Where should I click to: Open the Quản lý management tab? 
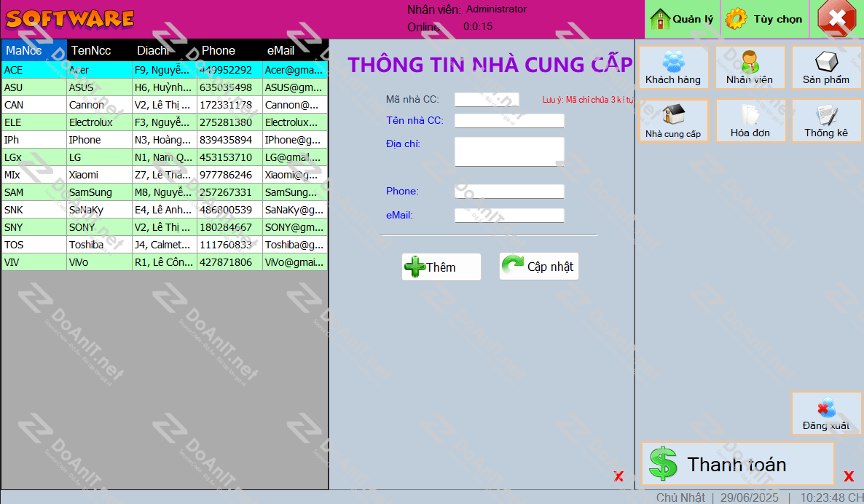click(x=682, y=19)
